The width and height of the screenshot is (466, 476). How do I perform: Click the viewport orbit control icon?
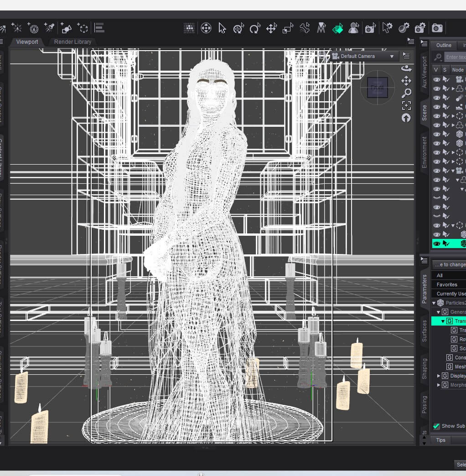[x=406, y=68]
